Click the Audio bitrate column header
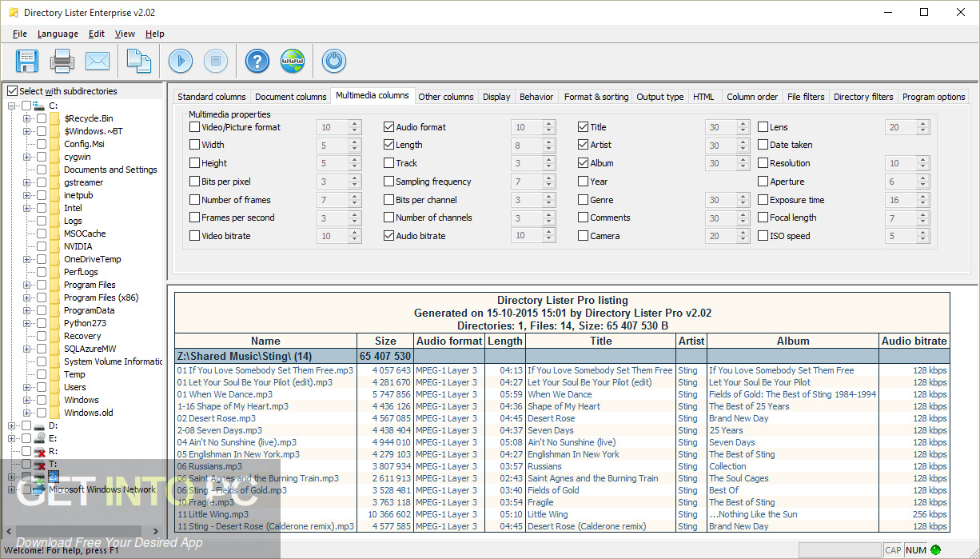Screen dimensions: 980x559 click(x=914, y=341)
